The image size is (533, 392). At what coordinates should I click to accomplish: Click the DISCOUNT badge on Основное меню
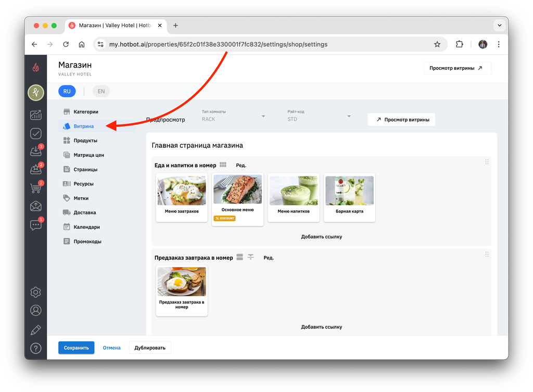[224, 218]
